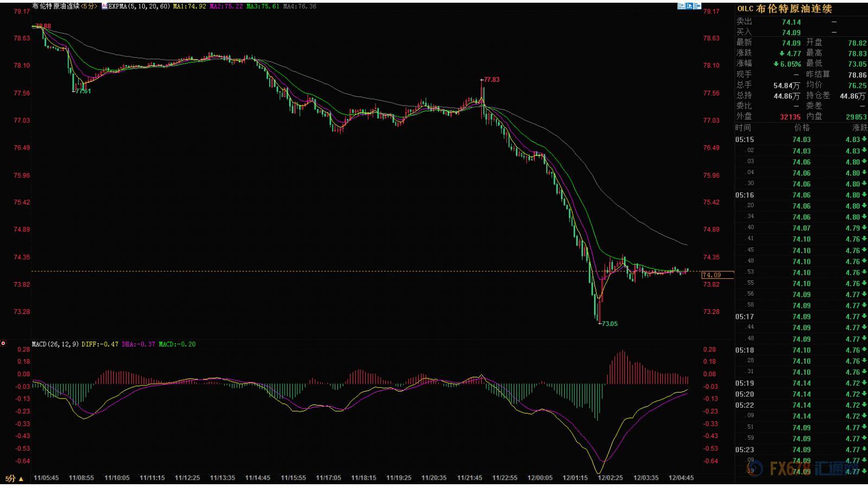The height and width of the screenshot is (488, 868).
Task: Click the first blue chart toolbar icon
Action: [681, 6]
